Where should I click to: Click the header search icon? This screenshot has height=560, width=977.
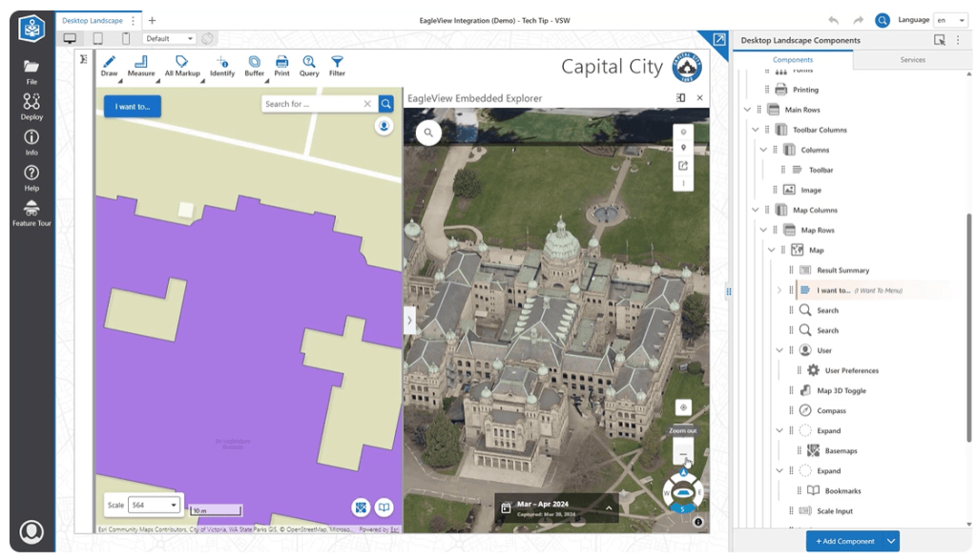[883, 21]
